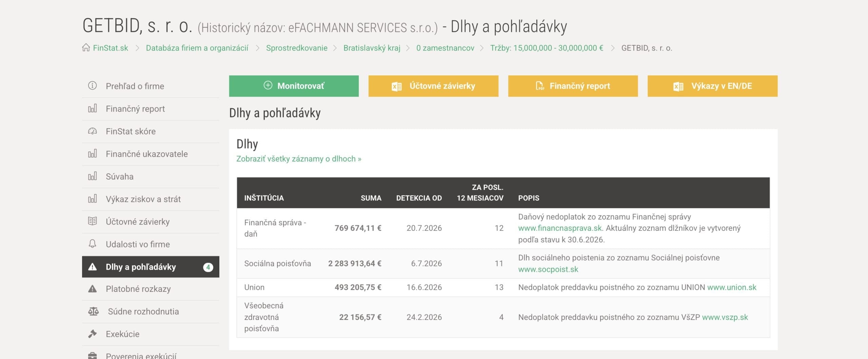The image size is (868, 359).
Task: Visit the www.financnasprava.sk link
Action: (x=560, y=228)
